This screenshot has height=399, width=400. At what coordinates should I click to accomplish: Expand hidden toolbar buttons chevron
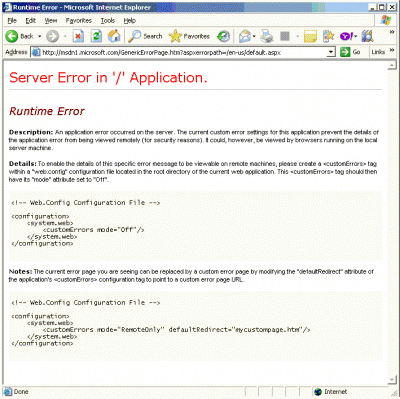(392, 32)
